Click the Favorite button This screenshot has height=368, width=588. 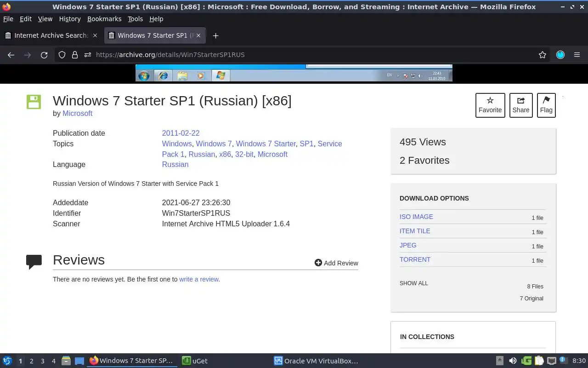pyautogui.click(x=490, y=105)
